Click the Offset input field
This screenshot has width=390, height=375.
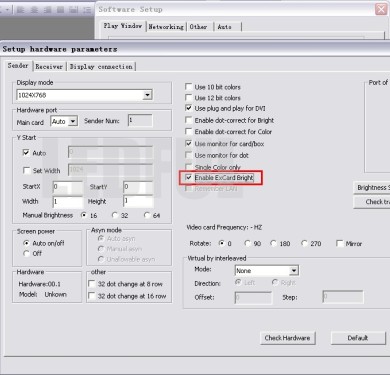tap(253, 297)
